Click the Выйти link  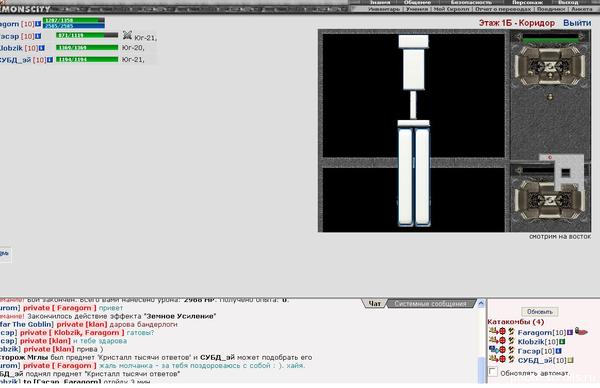(x=577, y=23)
